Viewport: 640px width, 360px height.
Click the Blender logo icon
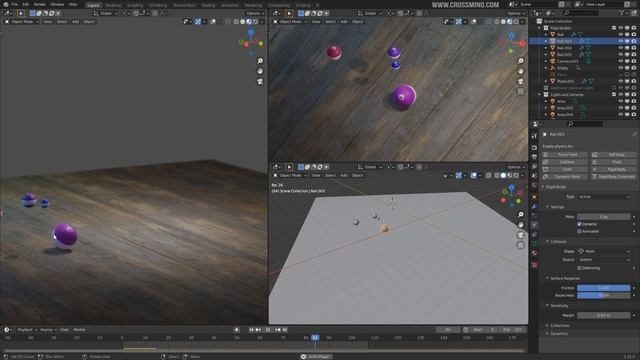pos(6,4)
